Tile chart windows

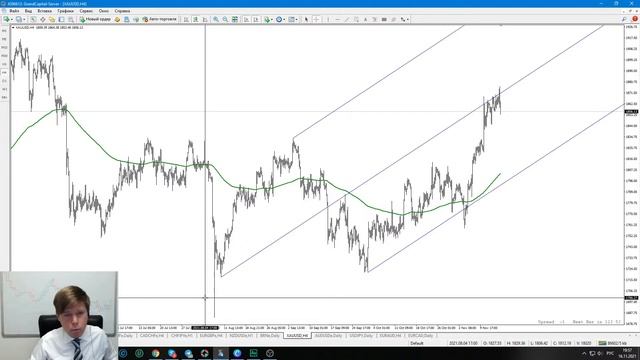235,19
